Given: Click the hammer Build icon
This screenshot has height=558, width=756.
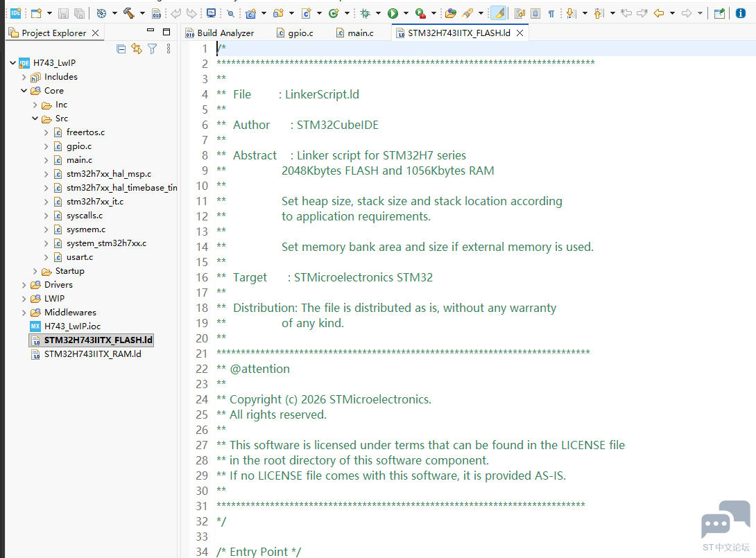Looking at the screenshot, I should (129, 13).
